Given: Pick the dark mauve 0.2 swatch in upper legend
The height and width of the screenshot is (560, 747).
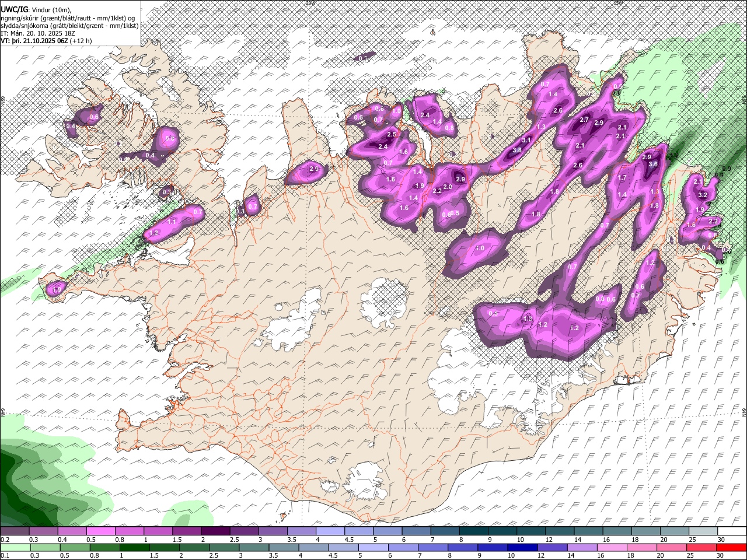Looking at the screenshot, I should pyautogui.click(x=15, y=531).
